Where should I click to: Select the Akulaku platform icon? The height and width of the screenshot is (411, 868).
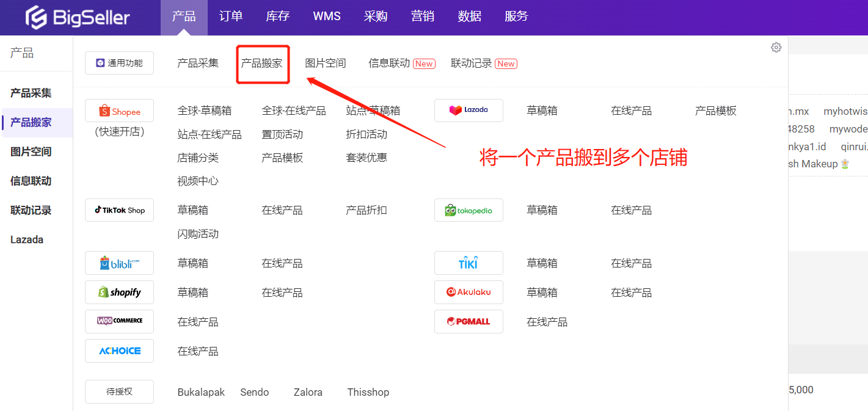469,292
